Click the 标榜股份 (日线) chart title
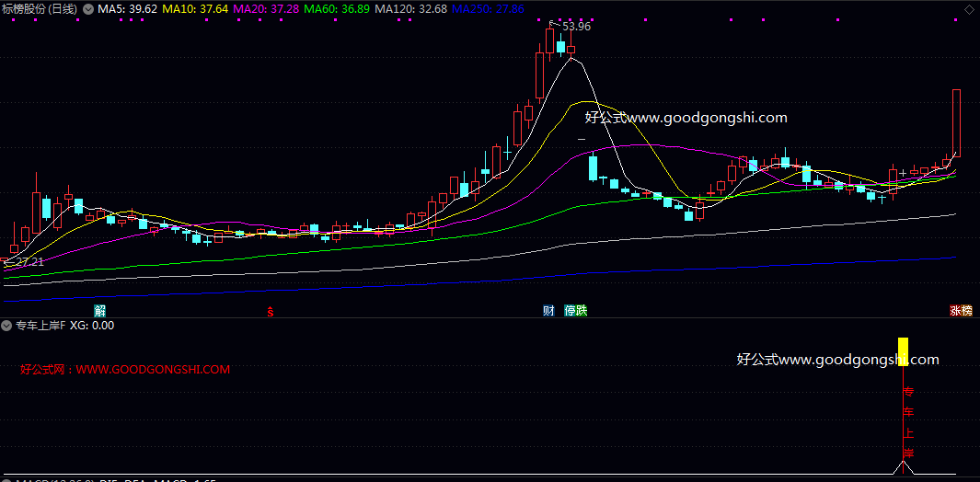This screenshot has width=980, height=482. 40,8
